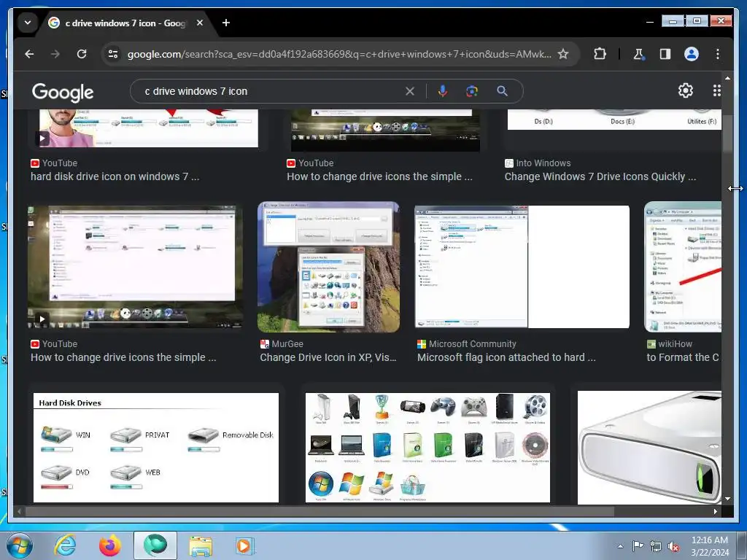Viewport: 747px width, 560px height.
Task: Search by image with Google Lens
Action: click(472, 91)
